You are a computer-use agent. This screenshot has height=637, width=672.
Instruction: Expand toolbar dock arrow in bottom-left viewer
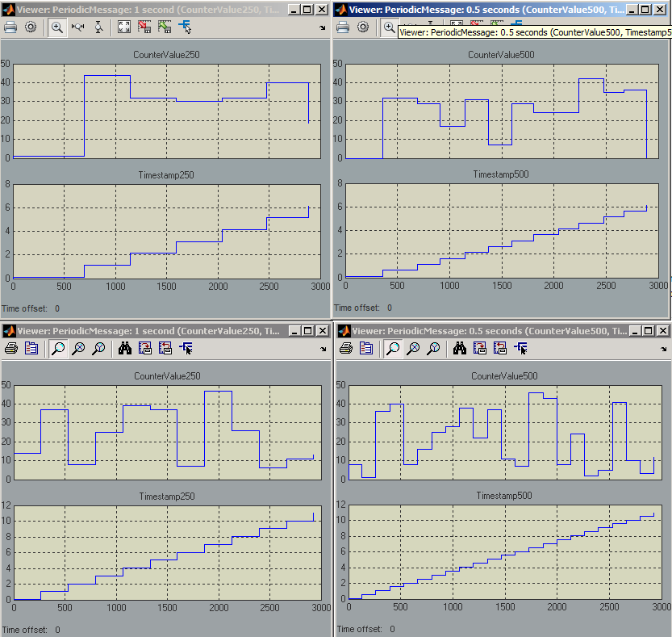point(323,350)
